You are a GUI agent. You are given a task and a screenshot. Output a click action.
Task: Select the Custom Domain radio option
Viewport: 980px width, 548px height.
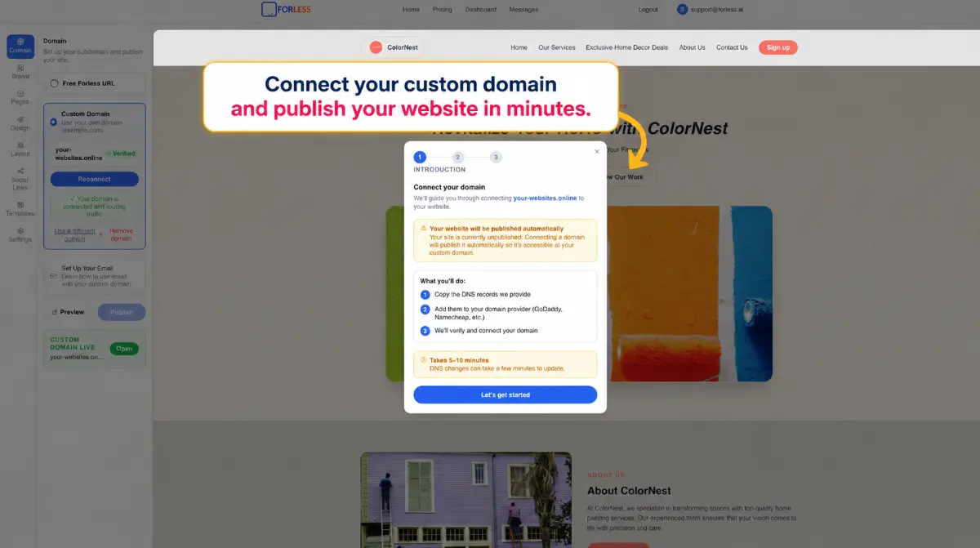coord(54,122)
